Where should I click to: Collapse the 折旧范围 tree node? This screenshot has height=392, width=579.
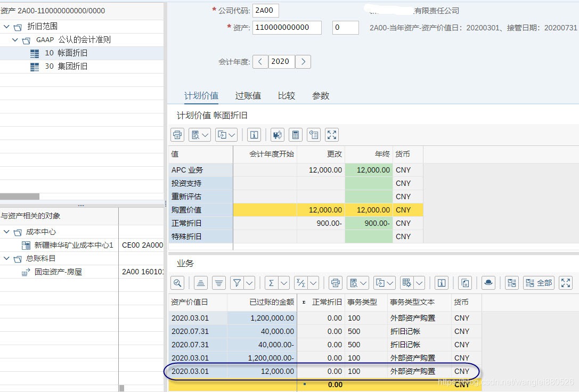[6, 27]
